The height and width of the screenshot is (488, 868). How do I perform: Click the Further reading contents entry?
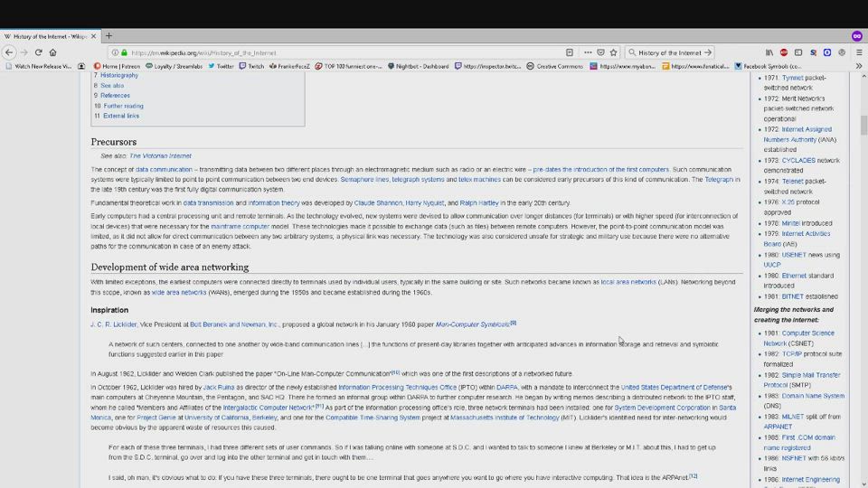tap(123, 106)
